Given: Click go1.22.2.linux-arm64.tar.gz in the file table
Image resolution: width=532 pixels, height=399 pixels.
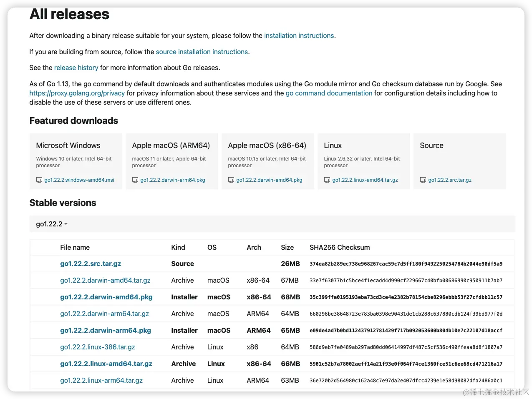Looking at the screenshot, I should [x=101, y=380].
